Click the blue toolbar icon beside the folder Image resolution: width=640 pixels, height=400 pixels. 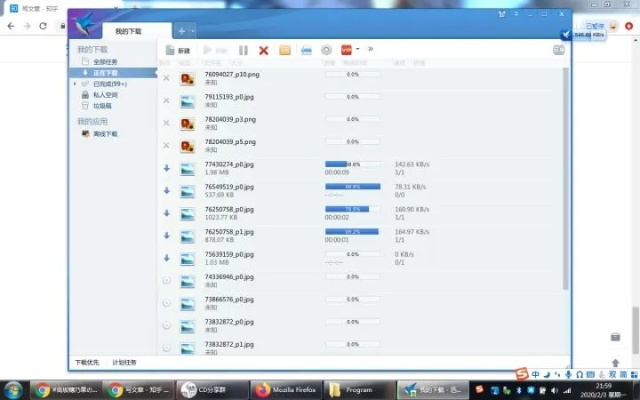pyautogui.click(x=305, y=49)
